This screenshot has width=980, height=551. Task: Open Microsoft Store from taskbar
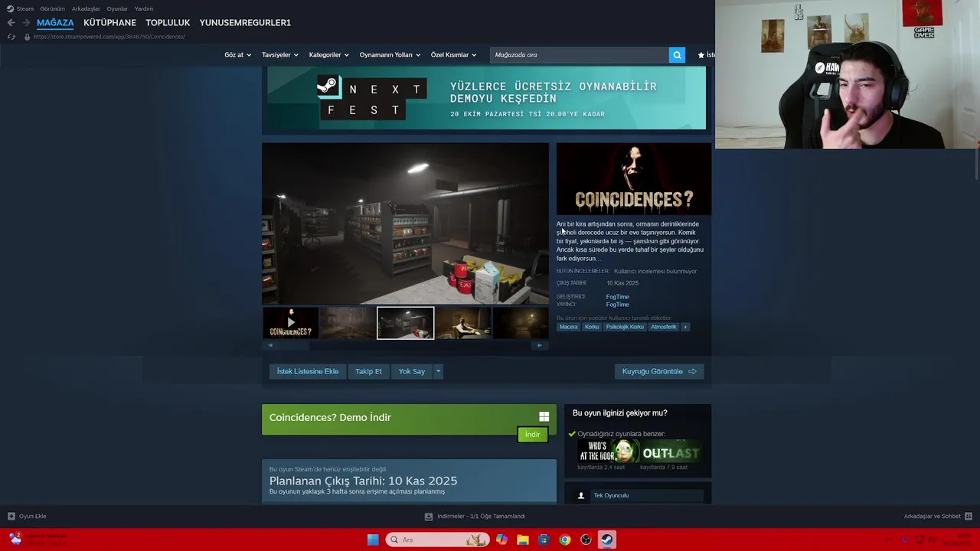click(x=544, y=540)
